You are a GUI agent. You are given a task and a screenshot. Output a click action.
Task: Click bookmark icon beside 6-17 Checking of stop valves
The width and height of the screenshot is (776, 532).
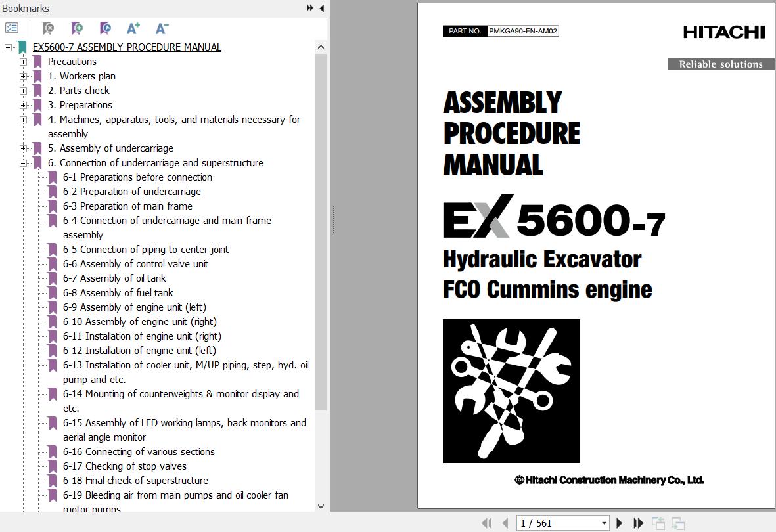[x=53, y=466]
